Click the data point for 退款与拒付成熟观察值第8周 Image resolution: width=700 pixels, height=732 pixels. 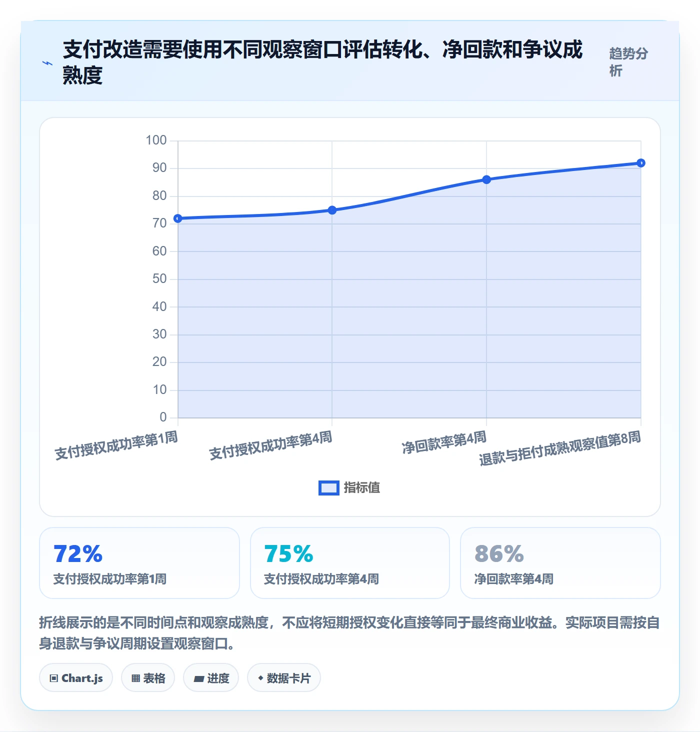[x=641, y=163]
